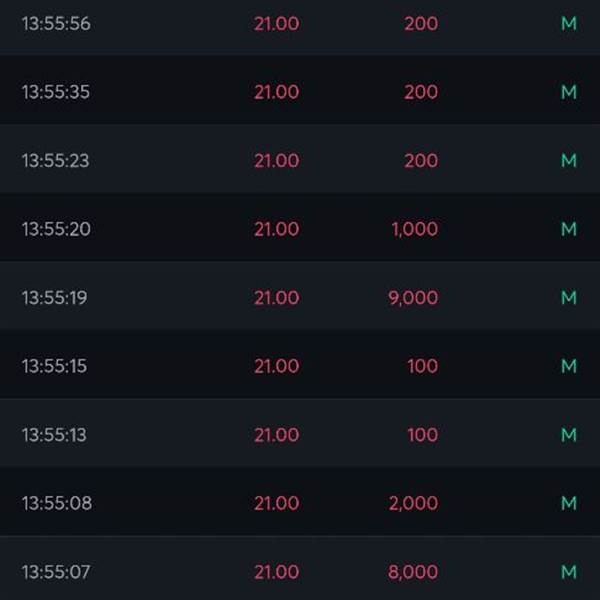Screen dimensions: 600x600
Task: Select the trade row at 13:55:56
Action: pyautogui.click(x=300, y=24)
